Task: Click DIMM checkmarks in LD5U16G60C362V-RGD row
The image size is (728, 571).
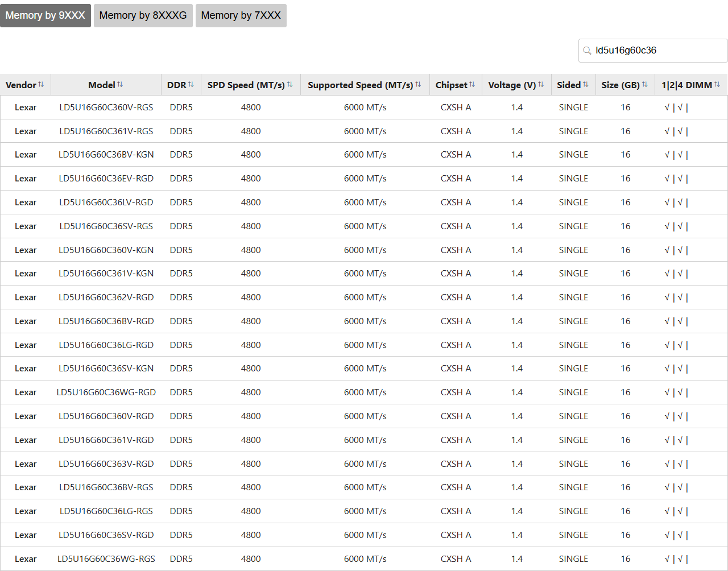Action: point(676,297)
